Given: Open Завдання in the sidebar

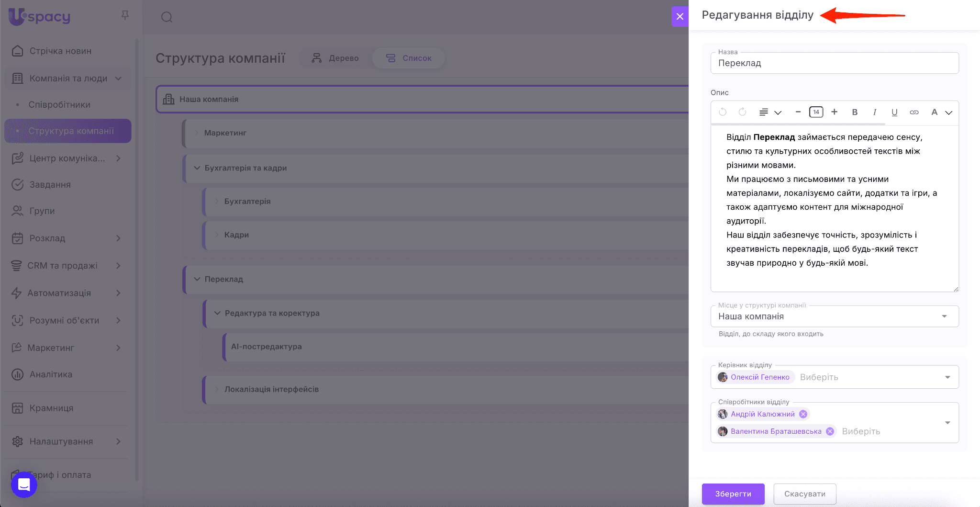Looking at the screenshot, I should click(50, 184).
